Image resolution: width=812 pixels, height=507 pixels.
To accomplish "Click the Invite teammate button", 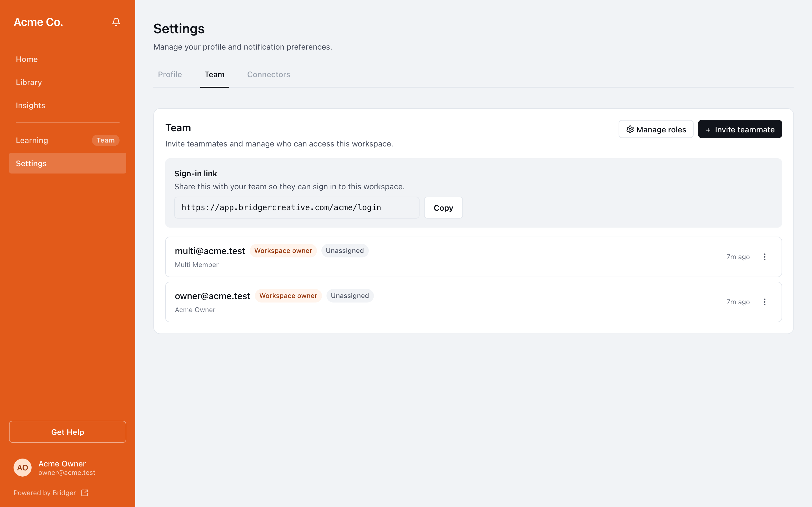I will tap(740, 129).
